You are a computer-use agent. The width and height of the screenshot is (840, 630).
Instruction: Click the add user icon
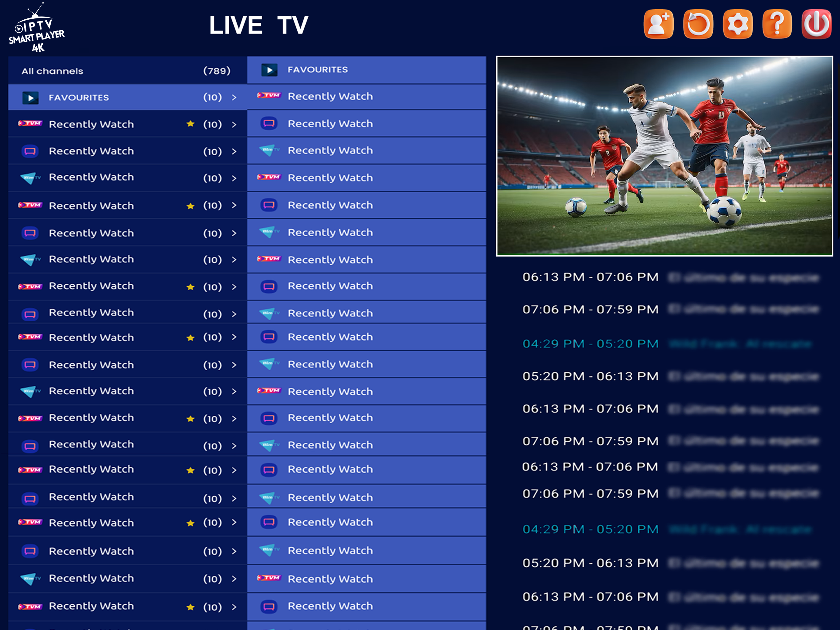pyautogui.click(x=659, y=24)
